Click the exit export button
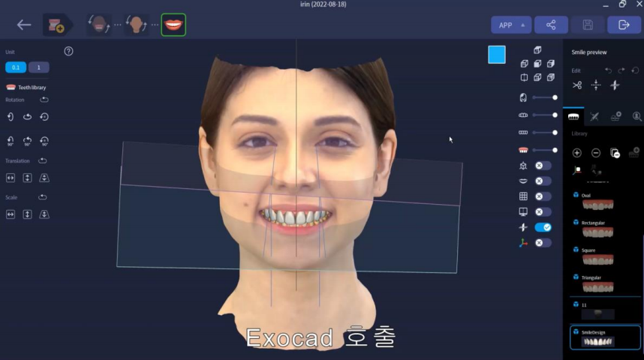 click(x=624, y=25)
